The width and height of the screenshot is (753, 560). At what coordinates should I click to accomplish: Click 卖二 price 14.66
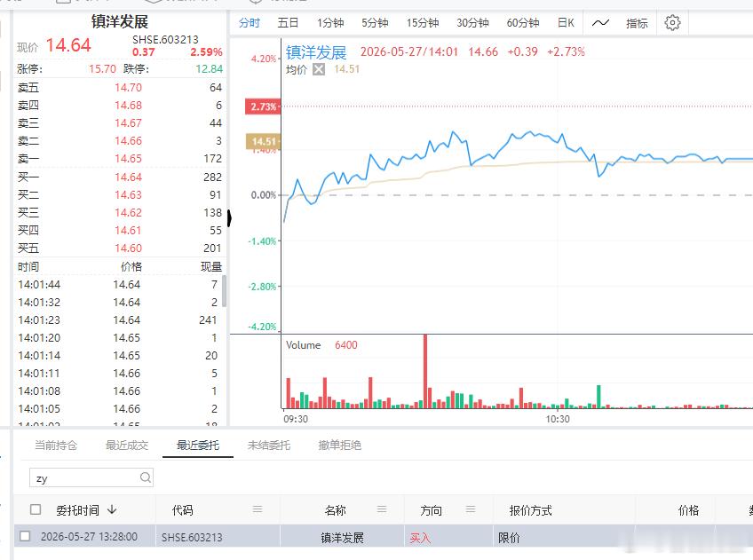click(128, 140)
